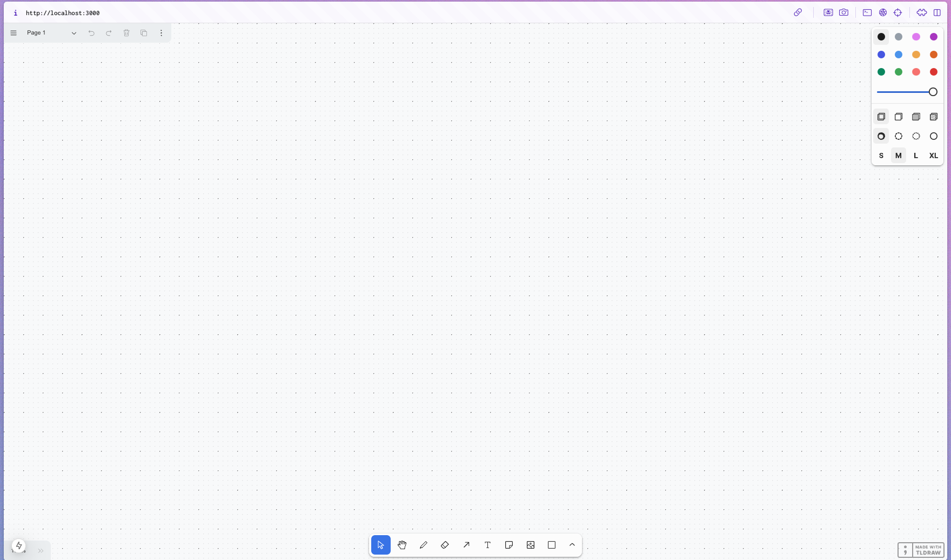Select size XL

tap(934, 156)
